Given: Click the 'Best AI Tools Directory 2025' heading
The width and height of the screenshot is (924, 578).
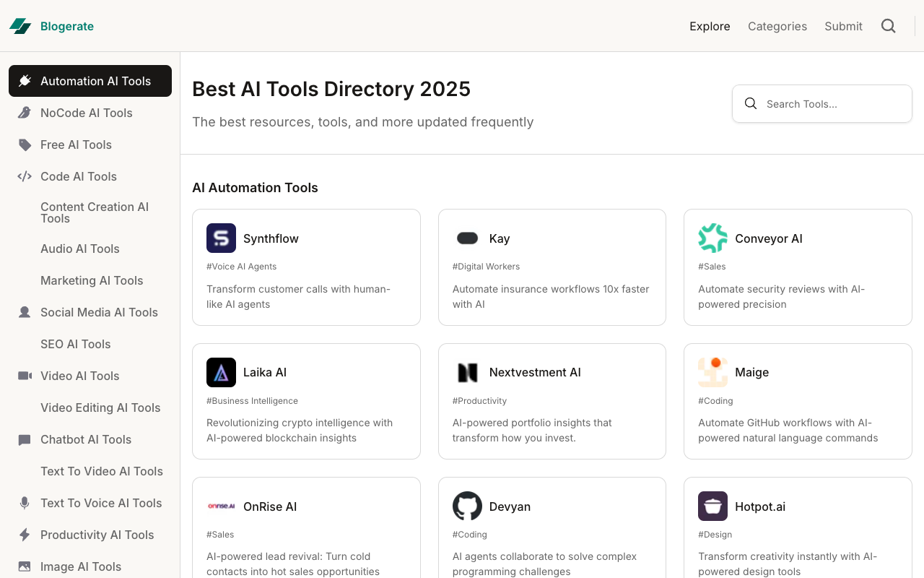Looking at the screenshot, I should point(331,89).
